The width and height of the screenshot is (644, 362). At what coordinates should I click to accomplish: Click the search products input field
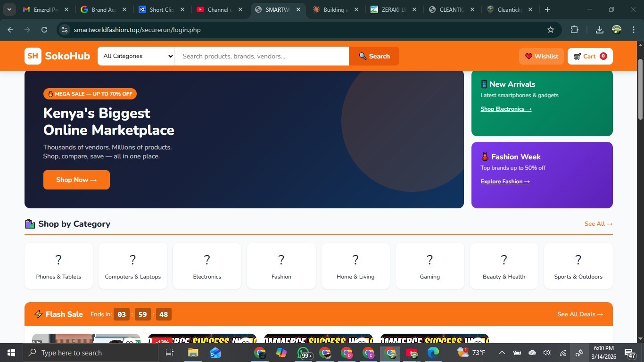[262, 56]
